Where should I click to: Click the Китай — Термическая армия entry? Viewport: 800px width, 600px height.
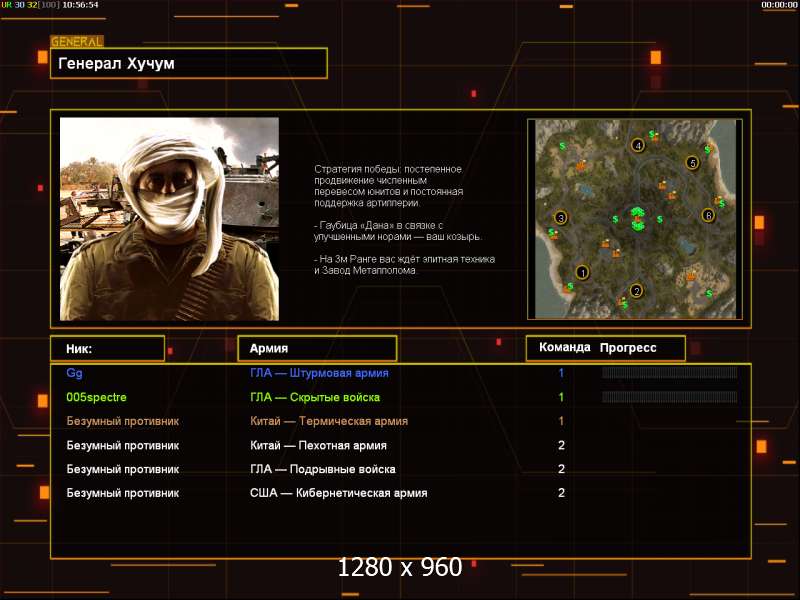pos(328,421)
